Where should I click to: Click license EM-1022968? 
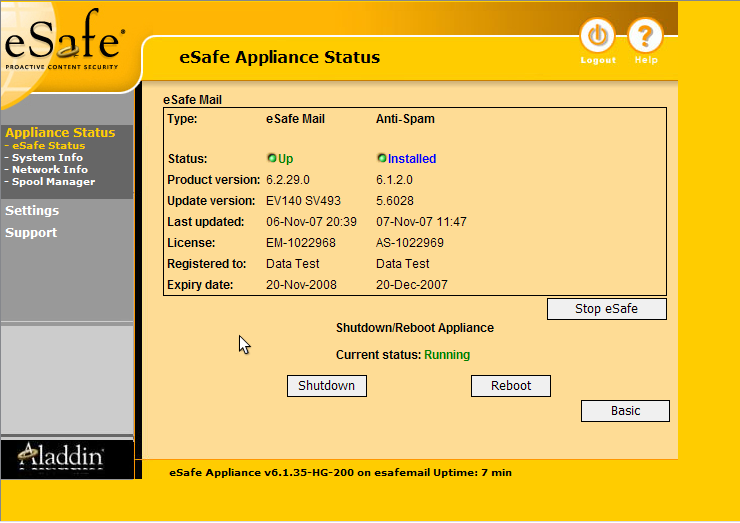tap(301, 243)
